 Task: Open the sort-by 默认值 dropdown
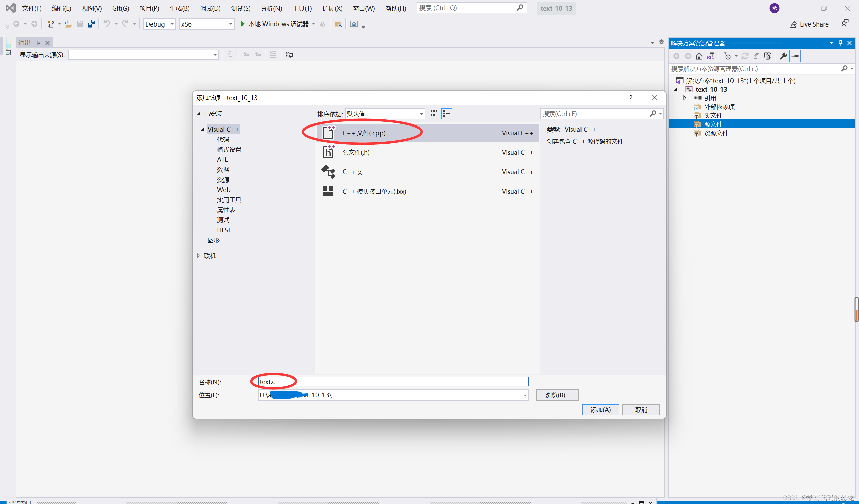[385, 114]
